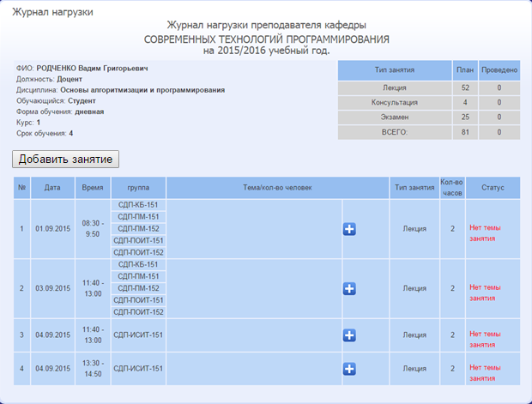Click the plus icon for lesson 1

coord(349,229)
